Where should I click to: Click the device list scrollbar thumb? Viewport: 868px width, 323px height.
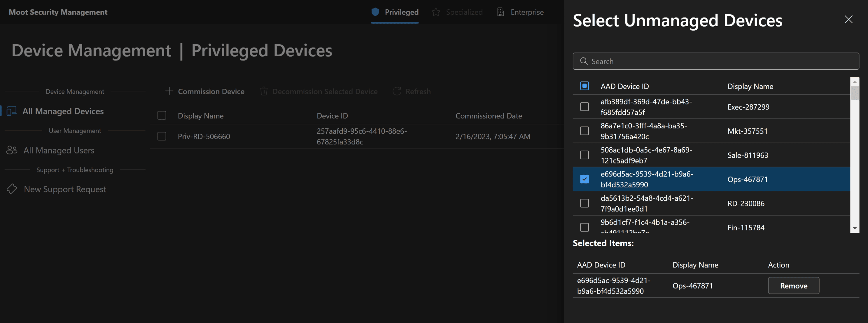[x=855, y=93]
